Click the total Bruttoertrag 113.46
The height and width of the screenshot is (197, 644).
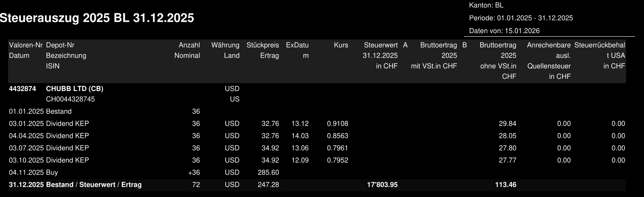pos(505,185)
